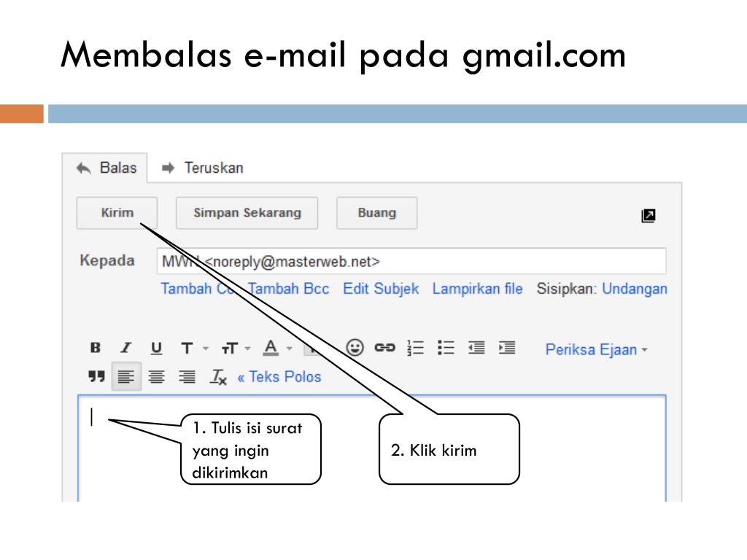Click the Tambah Bcc link

[x=288, y=289]
